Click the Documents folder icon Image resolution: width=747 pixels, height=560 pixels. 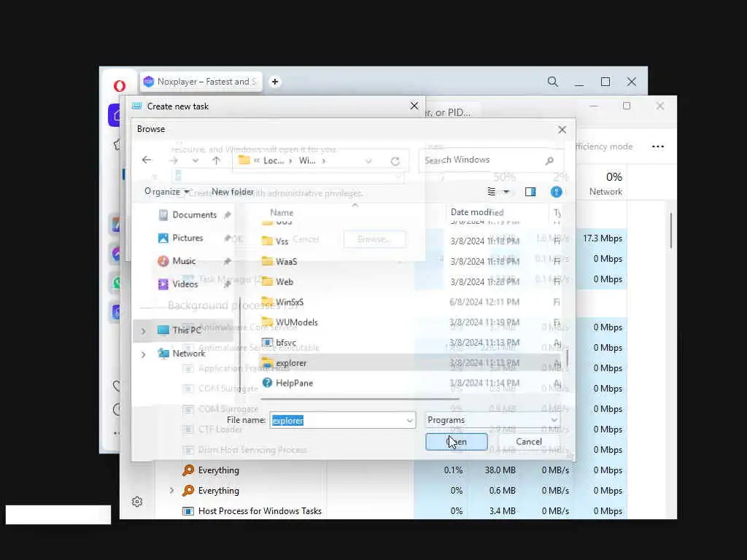(x=163, y=215)
